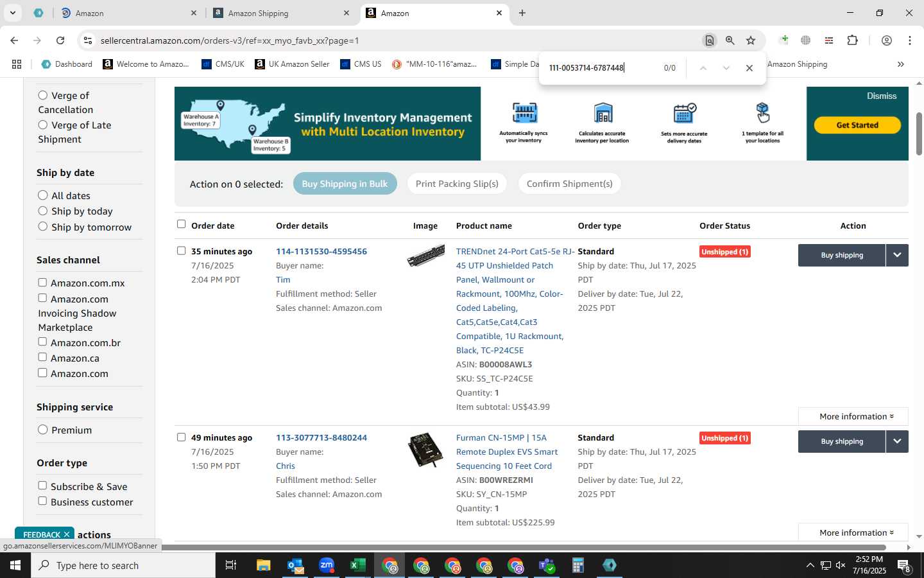Open the tab search dropdown arrow
This screenshot has height=578, width=924.
point(12,13)
